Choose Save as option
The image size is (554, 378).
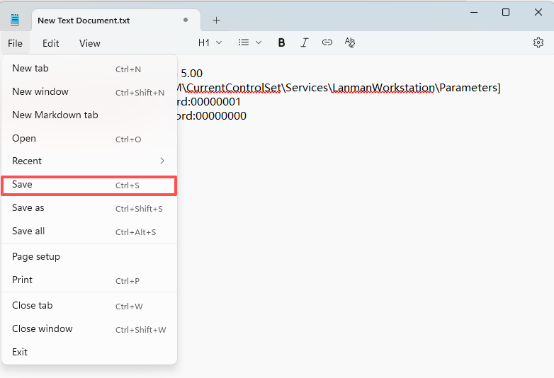[89, 208]
